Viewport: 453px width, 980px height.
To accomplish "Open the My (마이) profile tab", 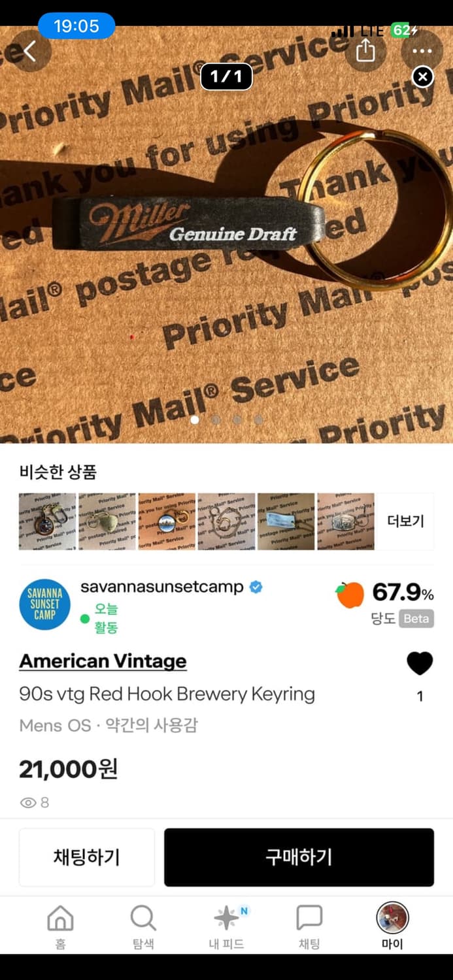I will click(x=392, y=926).
